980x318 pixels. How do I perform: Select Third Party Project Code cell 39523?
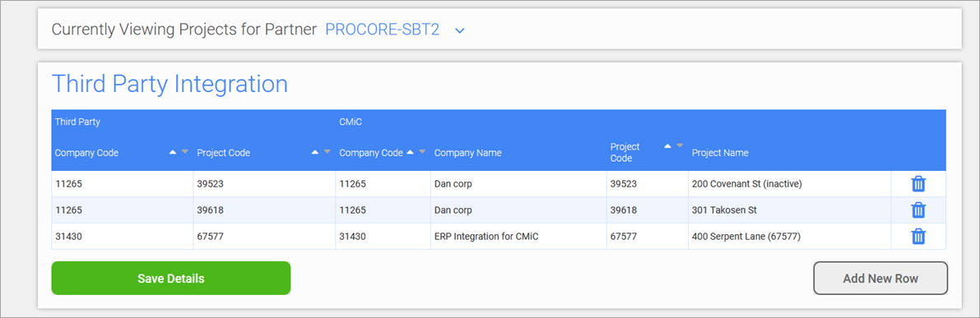coord(264,184)
